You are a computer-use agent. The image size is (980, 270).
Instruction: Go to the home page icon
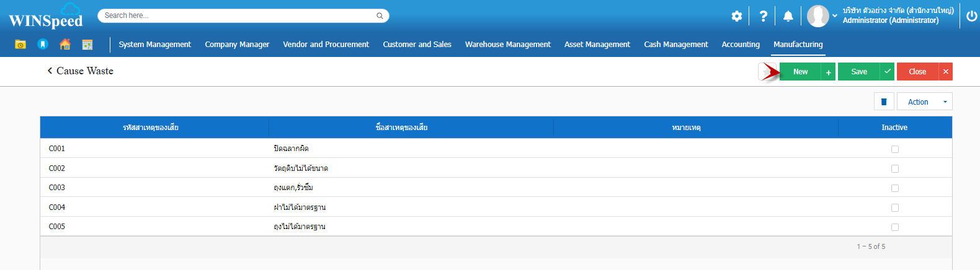point(65,44)
